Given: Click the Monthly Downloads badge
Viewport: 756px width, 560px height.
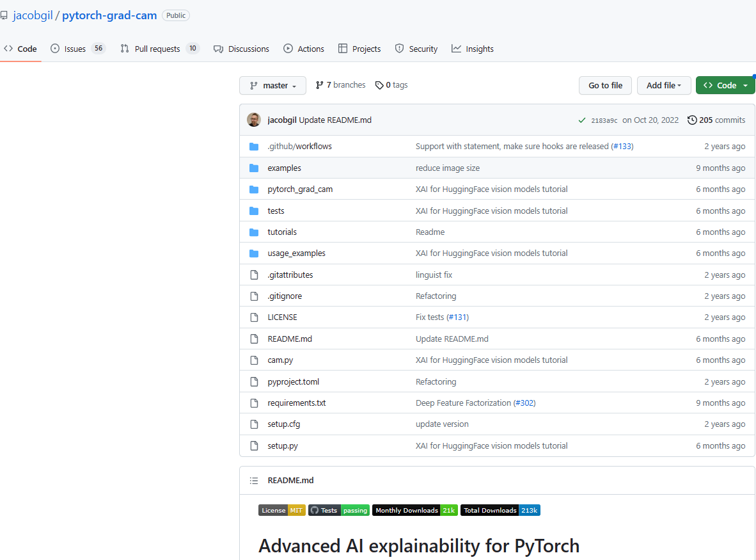Looking at the screenshot, I should pos(414,510).
